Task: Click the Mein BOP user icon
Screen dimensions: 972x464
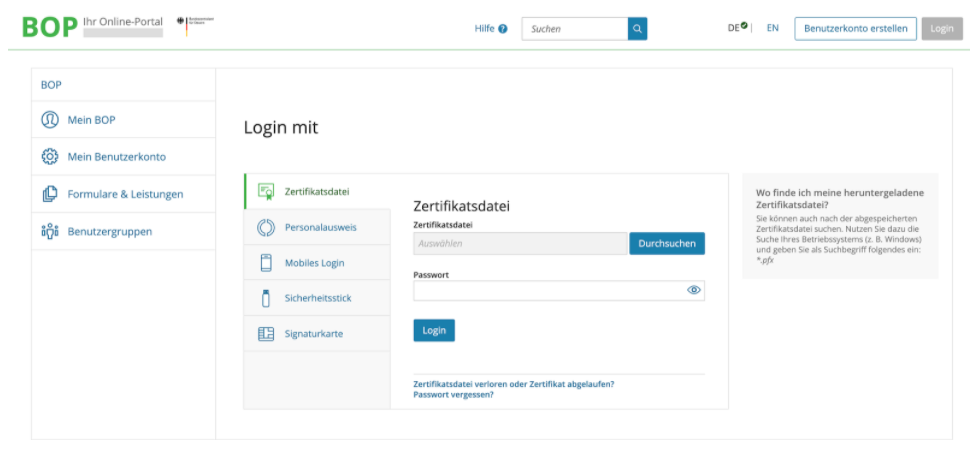Action: [50, 120]
